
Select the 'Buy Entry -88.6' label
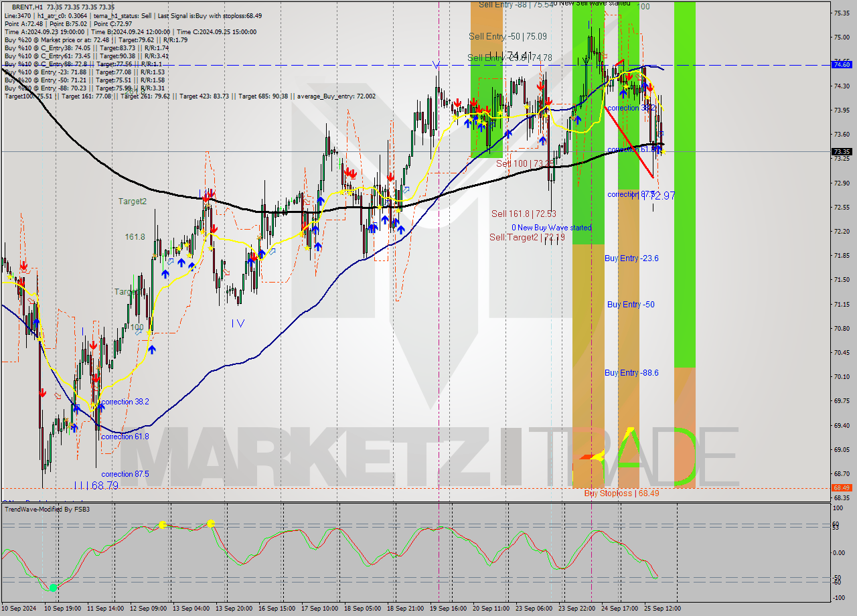tap(631, 373)
